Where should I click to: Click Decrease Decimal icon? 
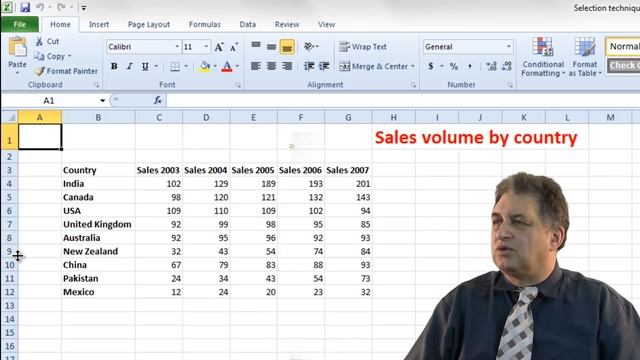pos(507,66)
